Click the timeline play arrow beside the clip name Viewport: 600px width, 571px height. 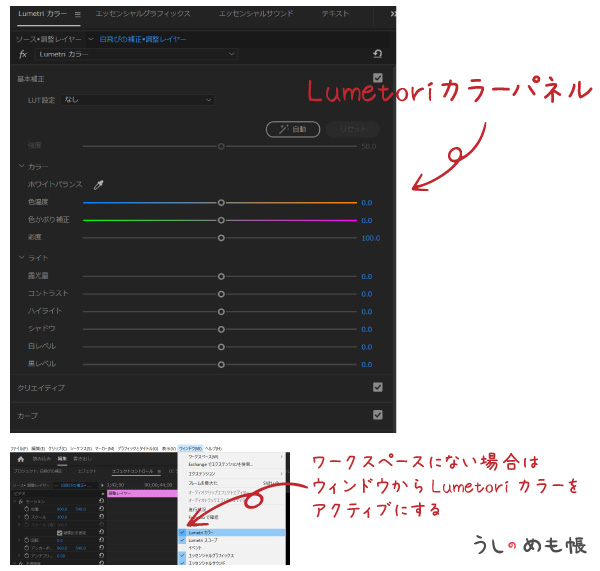102,485
